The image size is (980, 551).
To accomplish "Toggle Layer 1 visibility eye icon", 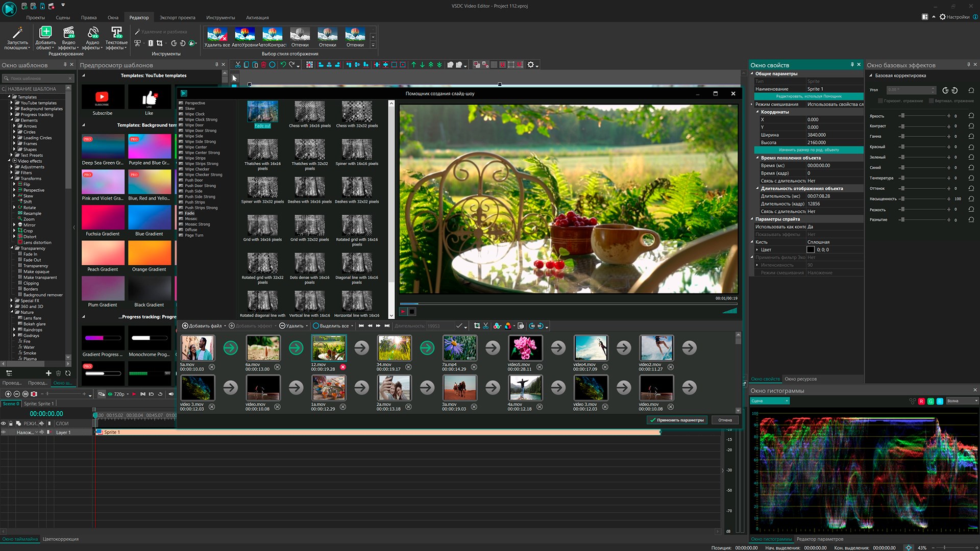I will 4,432.
